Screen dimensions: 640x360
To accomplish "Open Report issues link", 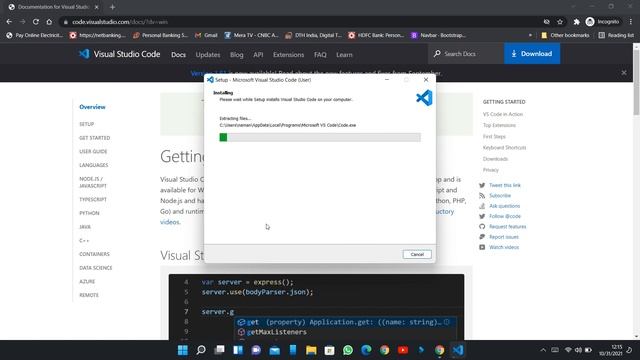I will 504,237.
